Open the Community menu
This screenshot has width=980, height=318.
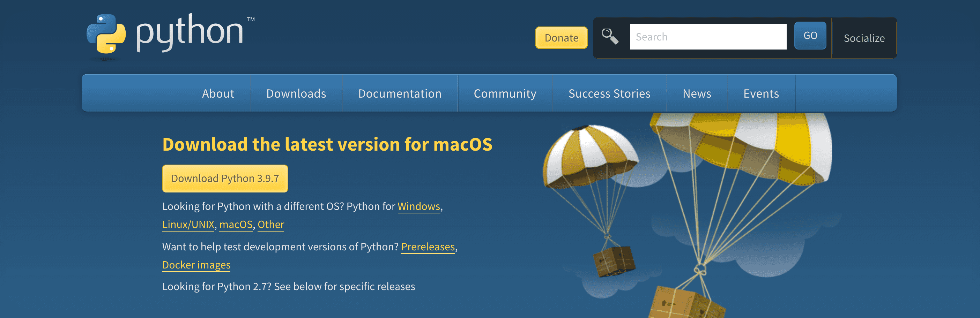click(505, 93)
